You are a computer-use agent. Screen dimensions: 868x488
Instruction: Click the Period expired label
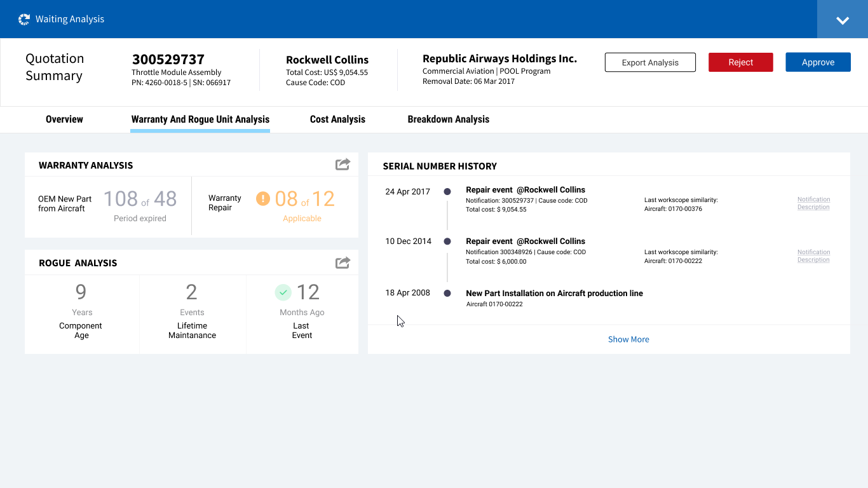tap(140, 219)
